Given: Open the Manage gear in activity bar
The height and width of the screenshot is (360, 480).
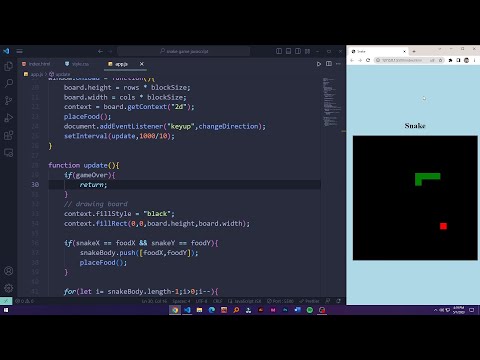Looking at the screenshot, I should point(9,288).
